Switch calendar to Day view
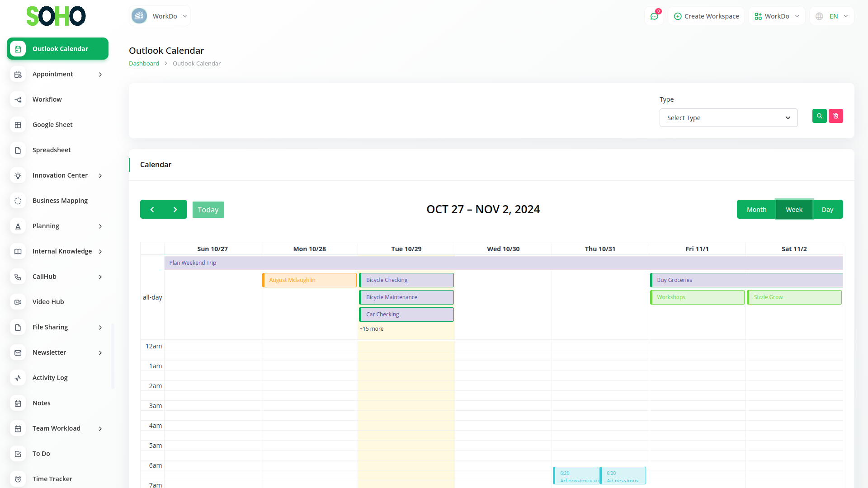Viewport: 868px width, 488px height. point(827,209)
